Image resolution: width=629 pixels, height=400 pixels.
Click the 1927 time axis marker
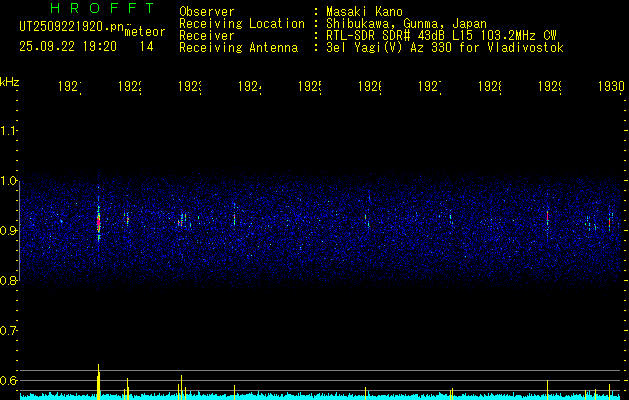430,86
